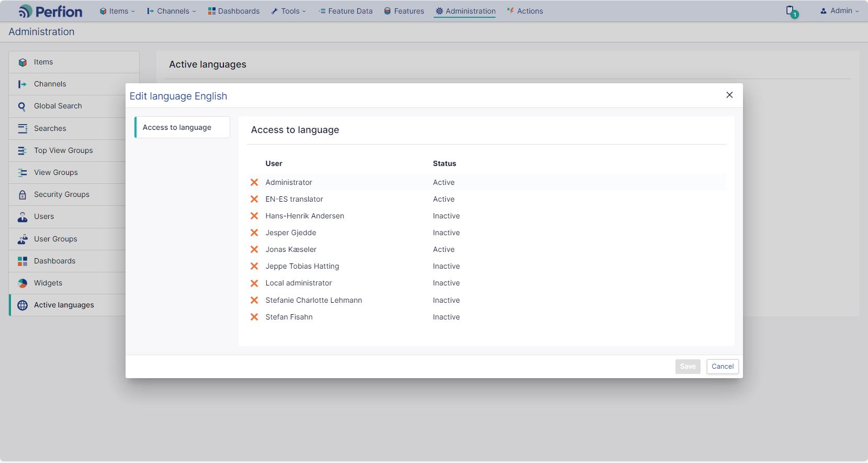868x463 pixels.
Task: Click the Widgets pie chart icon
Action: (22, 283)
